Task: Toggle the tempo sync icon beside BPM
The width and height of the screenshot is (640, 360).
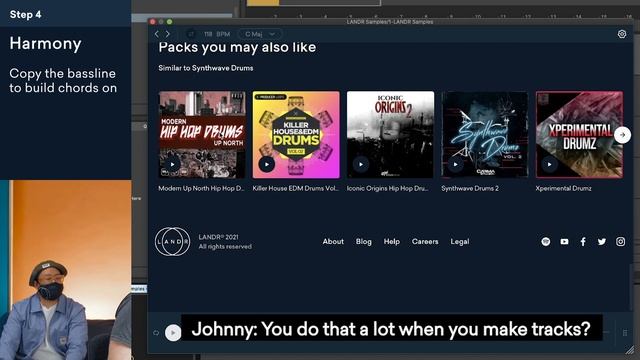Action: coord(191,34)
